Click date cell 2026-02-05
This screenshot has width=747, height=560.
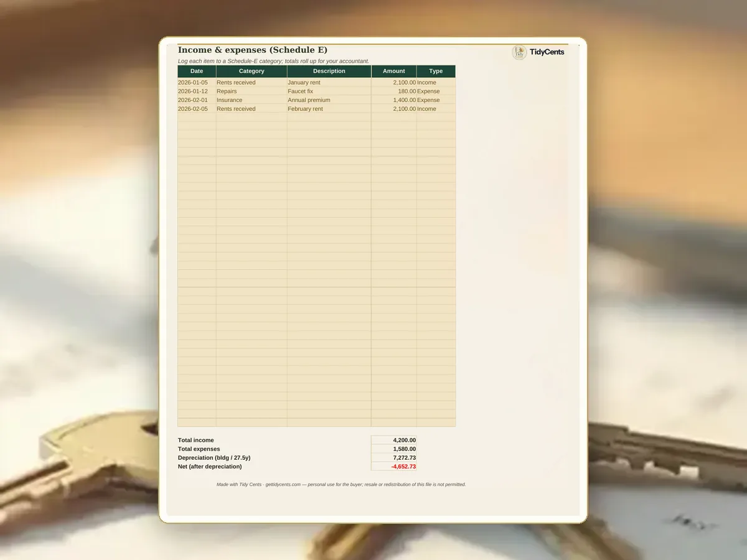197,109
